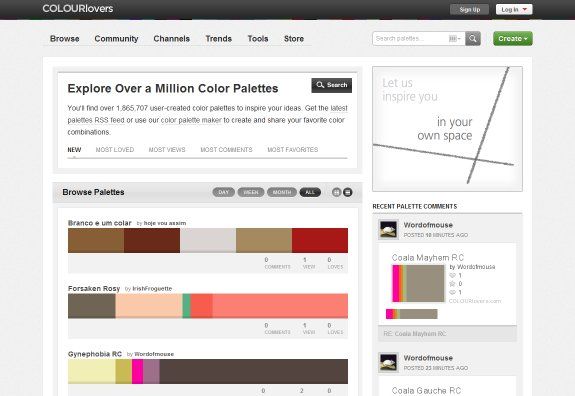The width and height of the screenshot is (575, 396).
Task: Click the green swatch in Forsaken Rosy
Action: coord(187,306)
